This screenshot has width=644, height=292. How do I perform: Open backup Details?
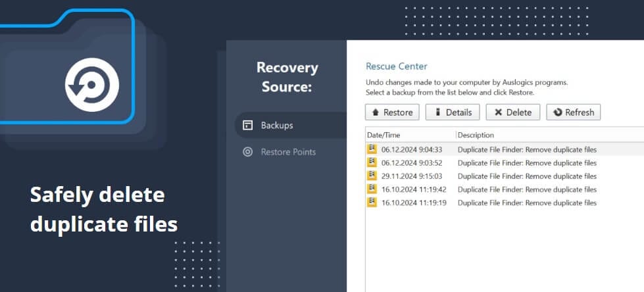(452, 112)
